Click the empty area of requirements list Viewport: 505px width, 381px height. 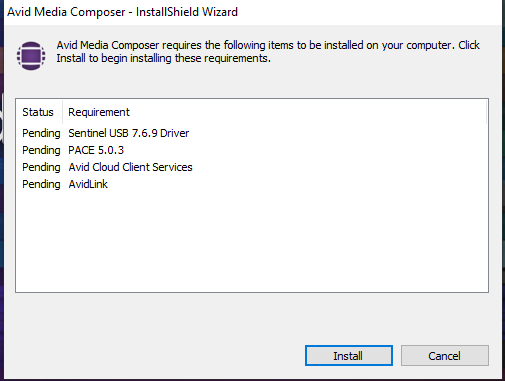point(252,242)
